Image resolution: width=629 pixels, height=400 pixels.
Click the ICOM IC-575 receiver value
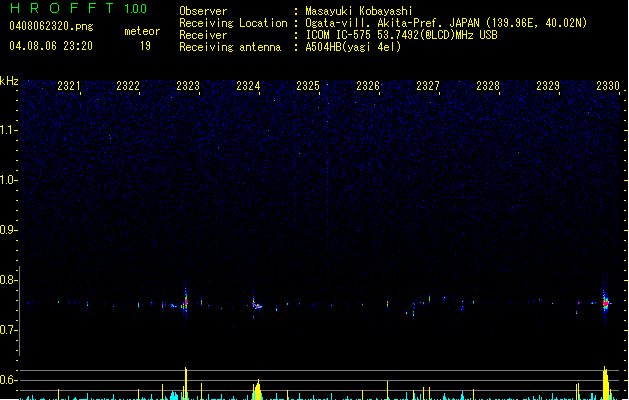402,35
